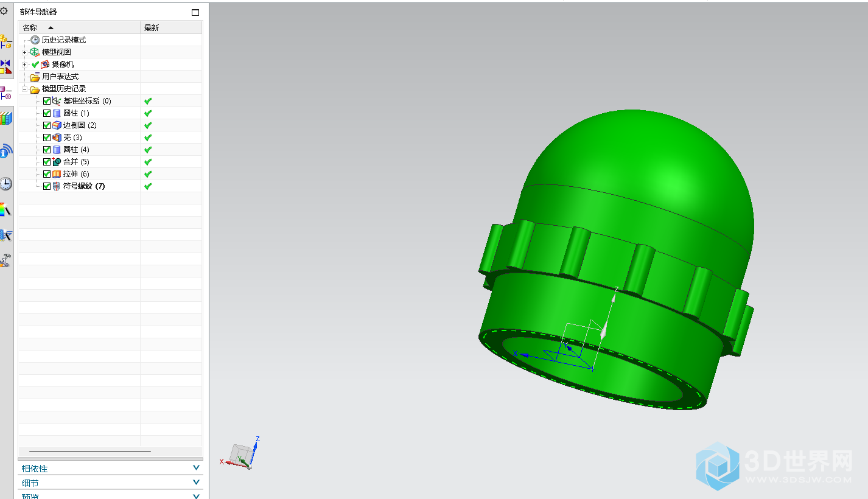Open the 细节 section header

coord(110,483)
